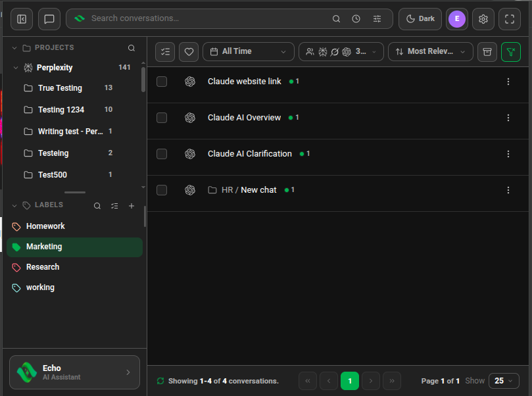Go to first page double-arrow button

coord(307,381)
